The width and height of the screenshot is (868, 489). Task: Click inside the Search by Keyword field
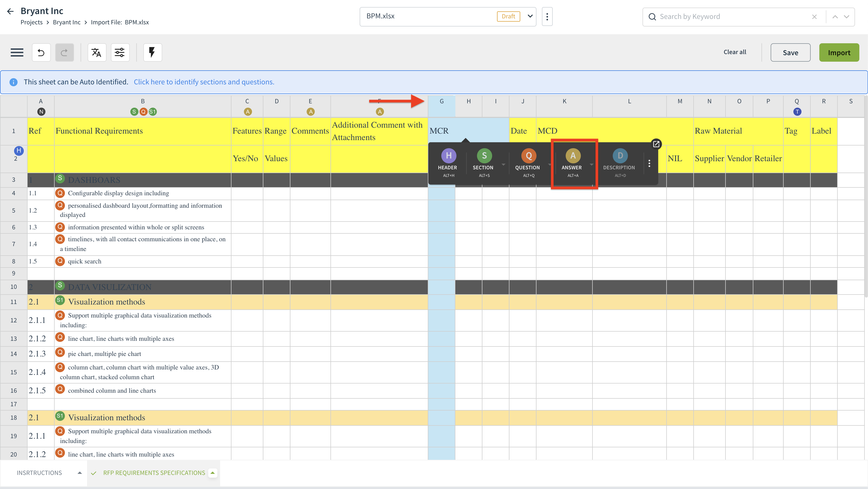pos(708,16)
